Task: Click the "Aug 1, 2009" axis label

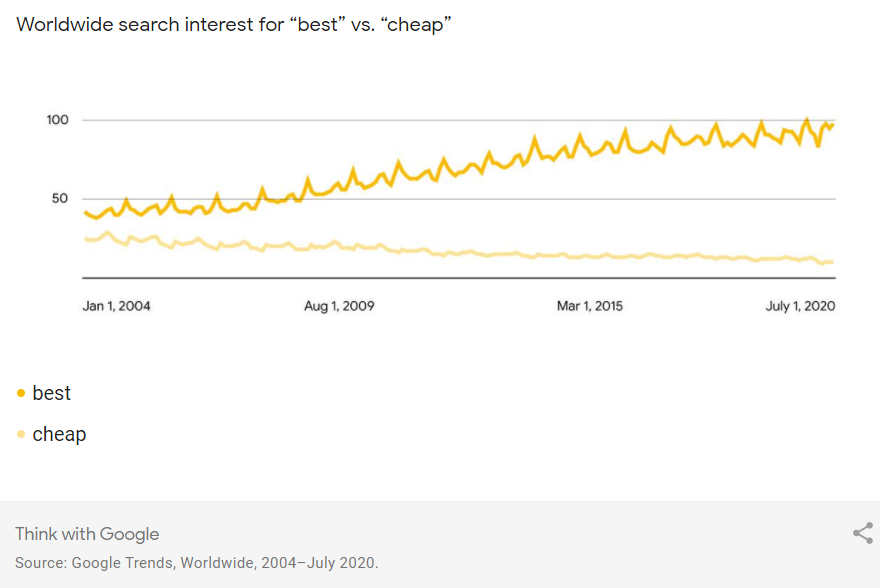Action: point(339,306)
